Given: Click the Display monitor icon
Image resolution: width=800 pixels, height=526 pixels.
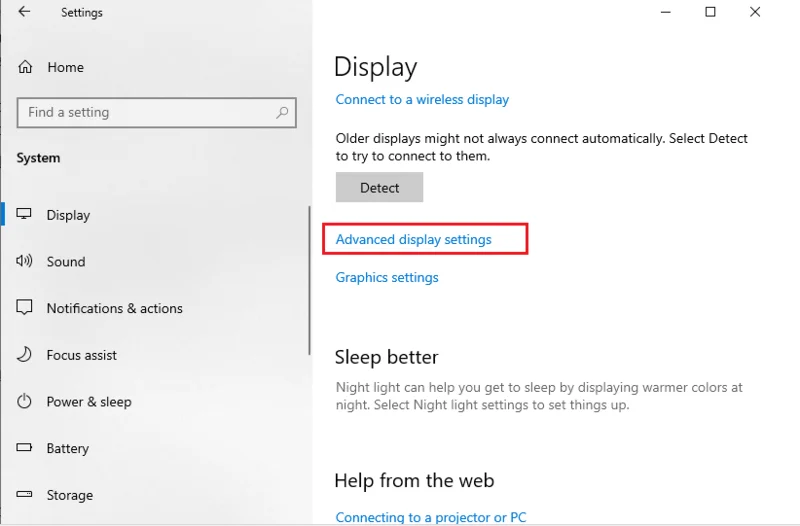Looking at the screenshot, I should (24, 214).
